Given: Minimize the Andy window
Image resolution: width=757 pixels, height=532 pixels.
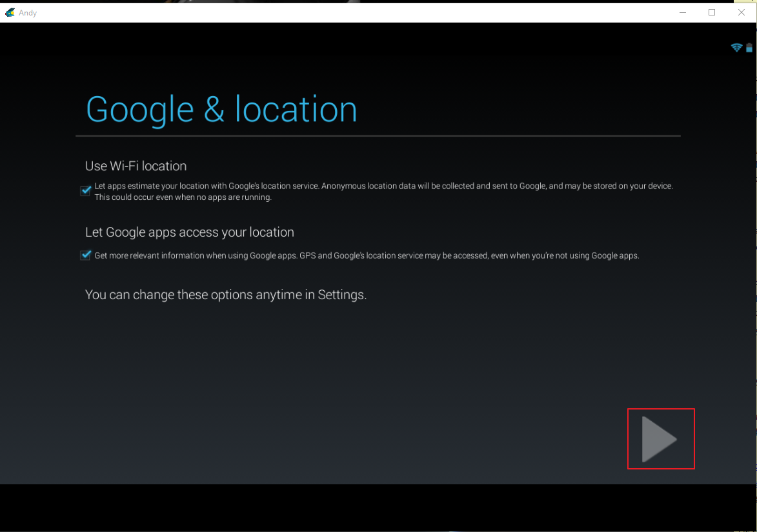Looking at the screenshot, I should point(683,12).
